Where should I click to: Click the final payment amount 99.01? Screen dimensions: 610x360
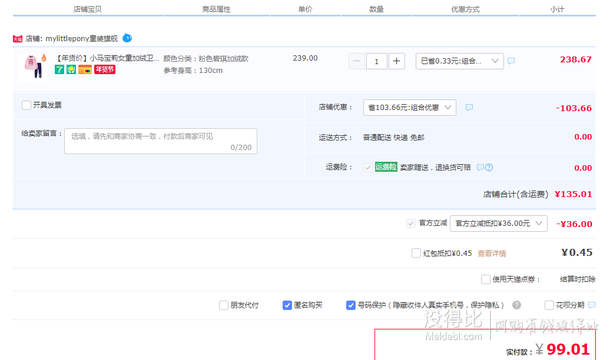(568, 349)
